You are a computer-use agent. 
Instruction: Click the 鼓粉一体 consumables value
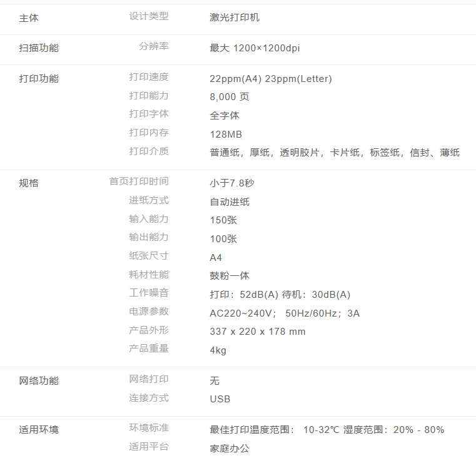230,276
